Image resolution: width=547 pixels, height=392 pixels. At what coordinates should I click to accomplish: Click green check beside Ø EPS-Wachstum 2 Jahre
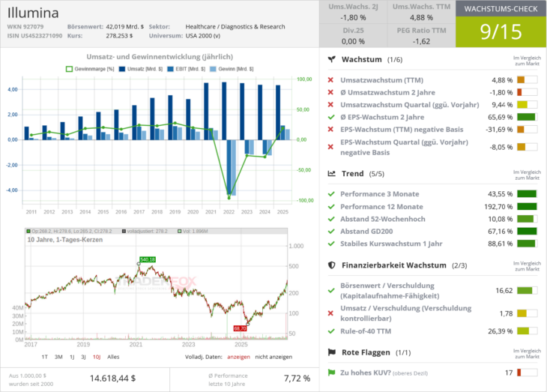tap(331, 117)
